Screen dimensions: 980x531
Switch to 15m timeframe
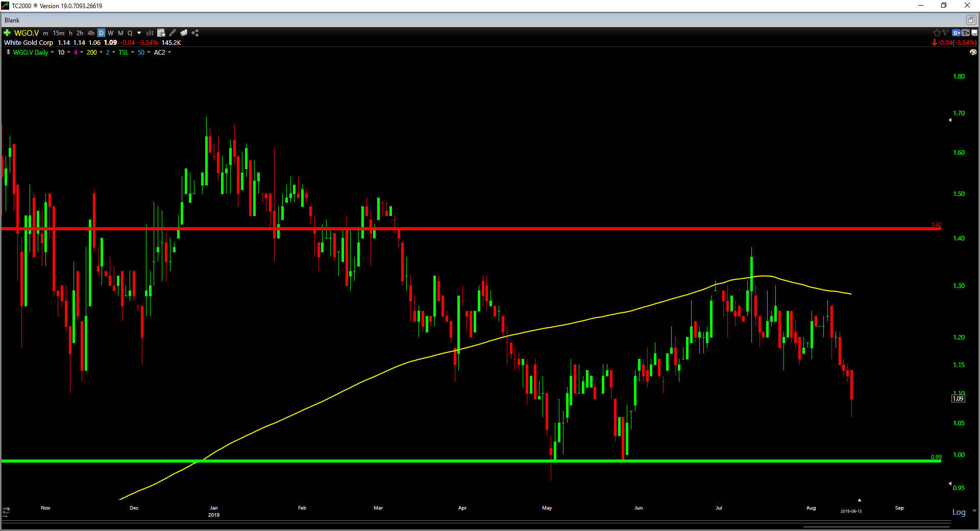click(59, 33)
